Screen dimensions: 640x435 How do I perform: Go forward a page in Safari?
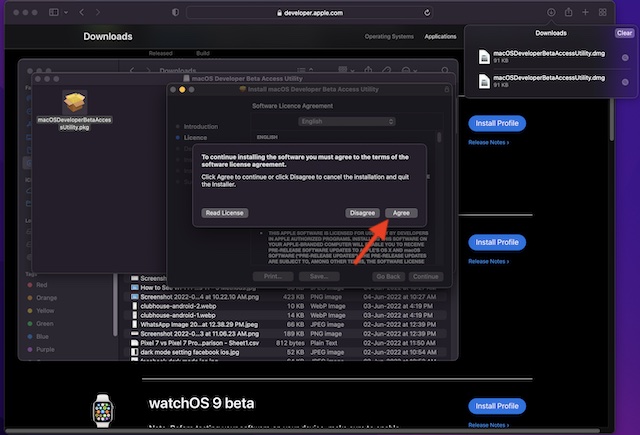pos(98,13)
